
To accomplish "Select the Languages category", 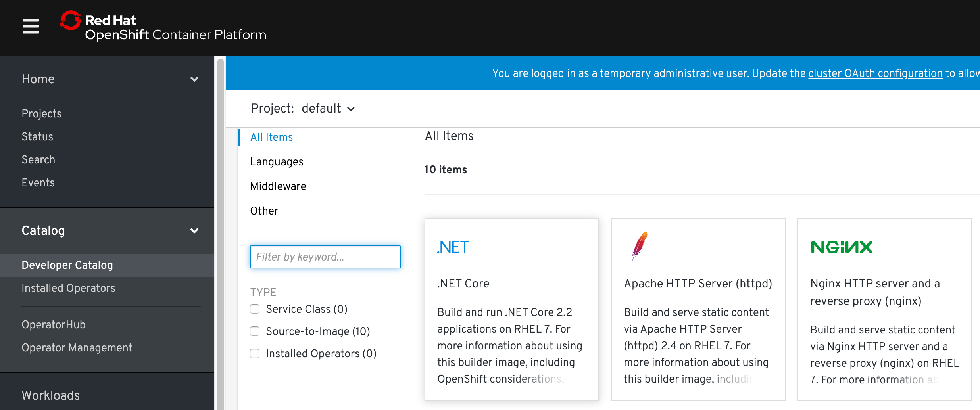I will (x=277, y=162).
